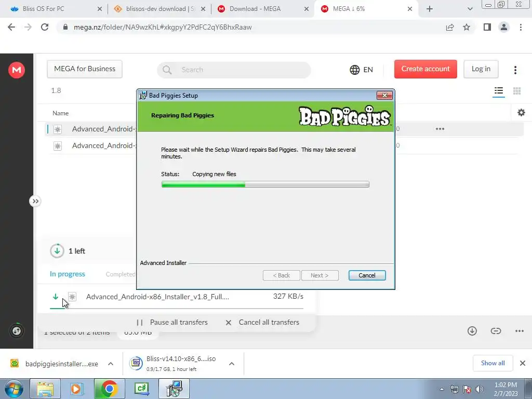Switch to grid thumbnail view
Viewport: 532px width, 399px height.
tap(517, 91)
